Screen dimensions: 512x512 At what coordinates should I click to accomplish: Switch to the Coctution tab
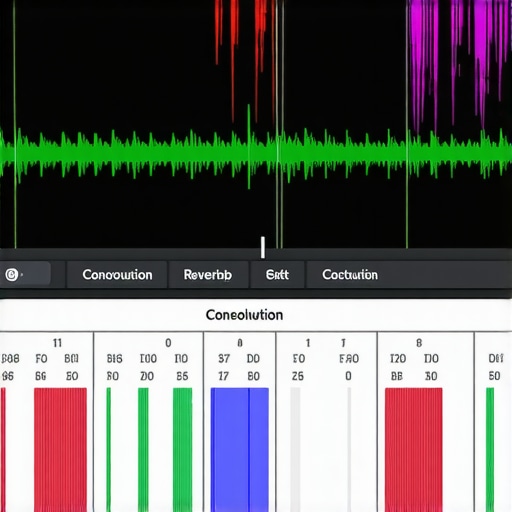[x=350, y=275]
